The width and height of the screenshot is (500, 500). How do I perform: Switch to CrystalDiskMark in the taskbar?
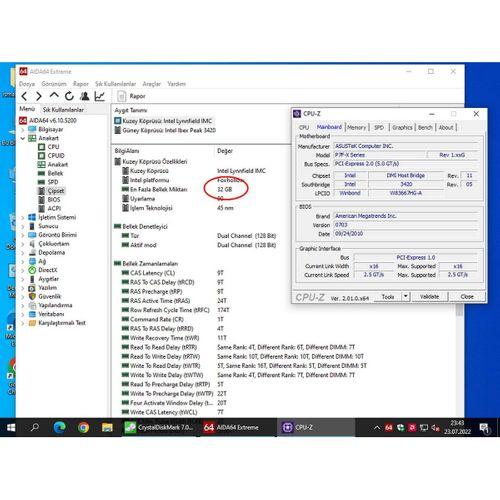coord(159,427)
